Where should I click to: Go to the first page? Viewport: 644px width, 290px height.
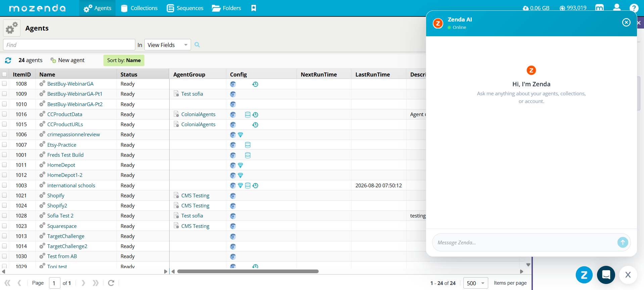(7, 283)
